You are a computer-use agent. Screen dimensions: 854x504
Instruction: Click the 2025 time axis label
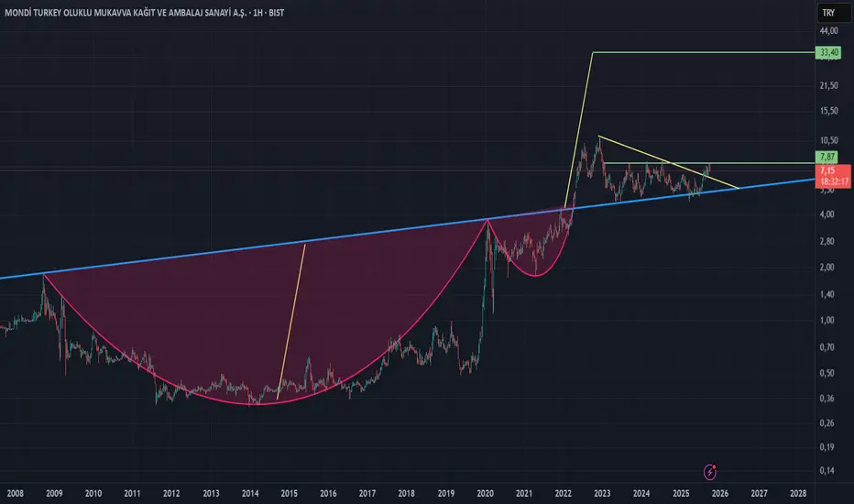tap(681, 494)
